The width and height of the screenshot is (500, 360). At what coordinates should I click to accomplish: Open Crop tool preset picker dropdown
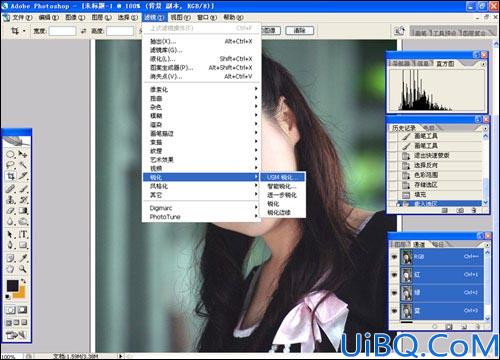point(24,31)
